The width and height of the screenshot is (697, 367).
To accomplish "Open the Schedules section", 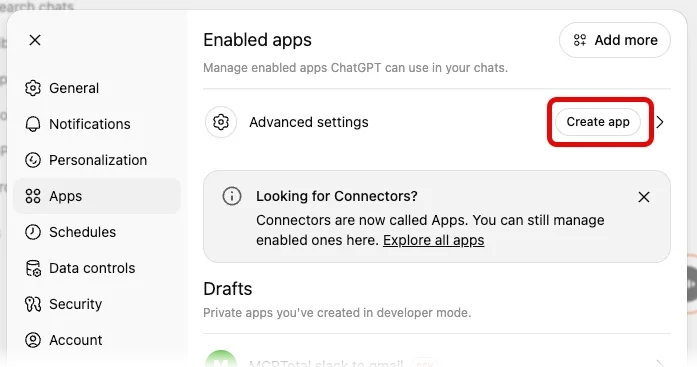I will point(97,232).
